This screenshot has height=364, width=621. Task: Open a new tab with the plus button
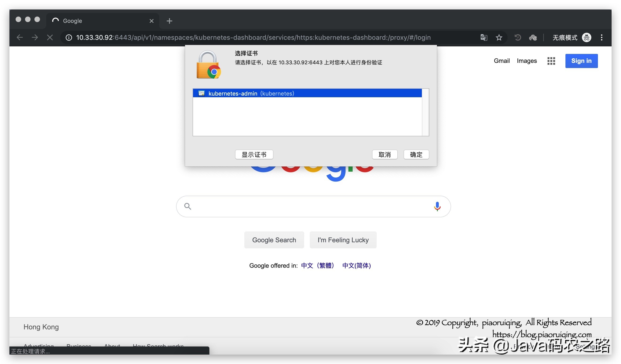click(169, 21)
